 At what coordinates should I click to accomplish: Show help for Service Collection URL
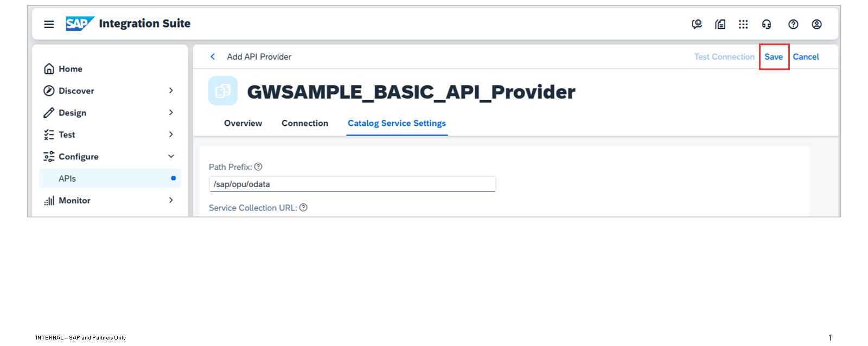tap(303, 207)
